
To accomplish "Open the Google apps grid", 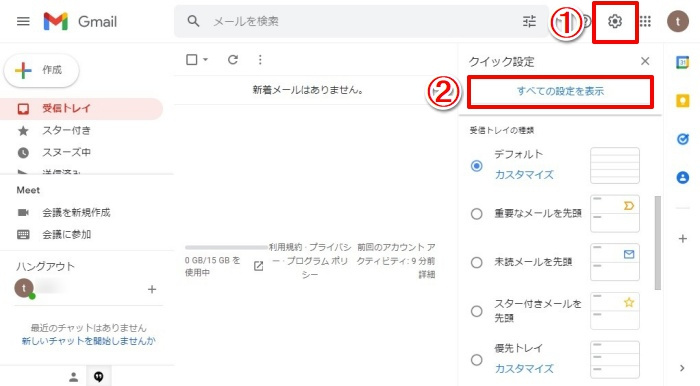I will point(645,21).
